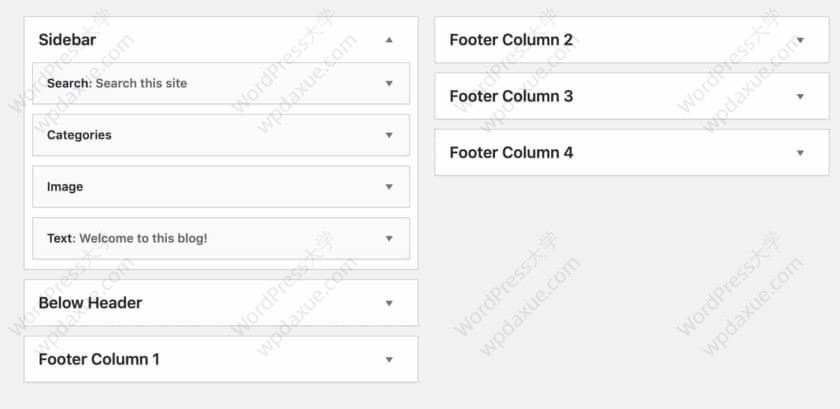The width and height of the screenshot is (840, 409).
Task: Click the Footer Column 1 title
Action: (99, 359)
